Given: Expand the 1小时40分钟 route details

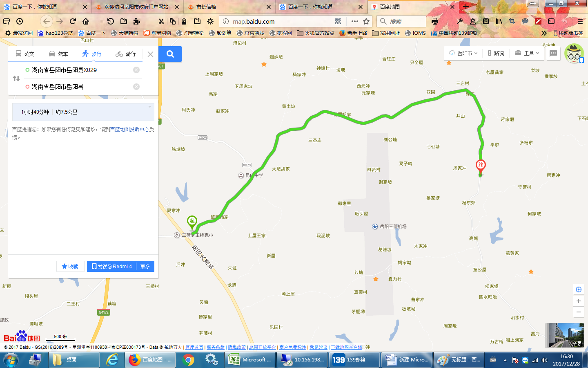Looking at the screenshot, I should [x=83, y=112].
